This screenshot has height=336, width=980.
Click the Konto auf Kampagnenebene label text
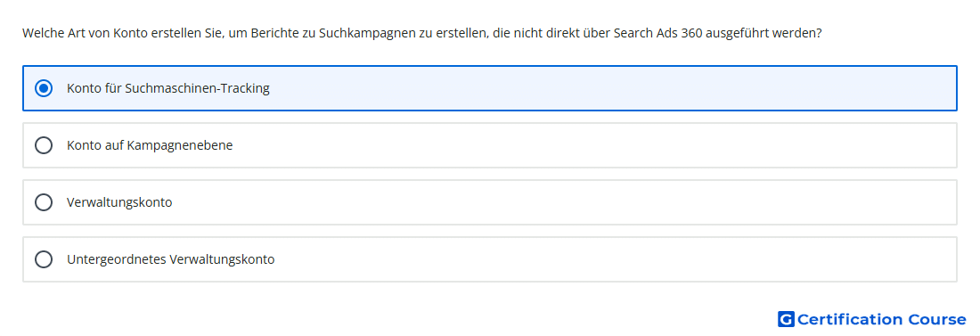(150, 145)
